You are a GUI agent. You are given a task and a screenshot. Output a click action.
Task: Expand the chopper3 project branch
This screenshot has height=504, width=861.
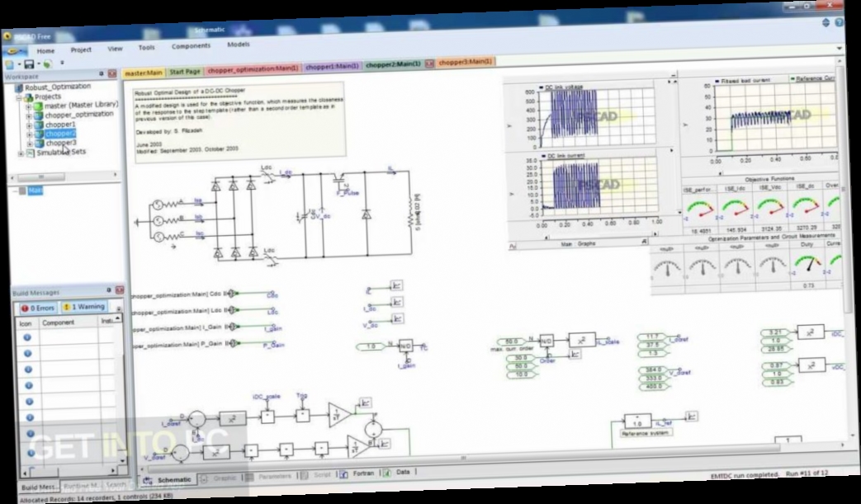(29, 143)
